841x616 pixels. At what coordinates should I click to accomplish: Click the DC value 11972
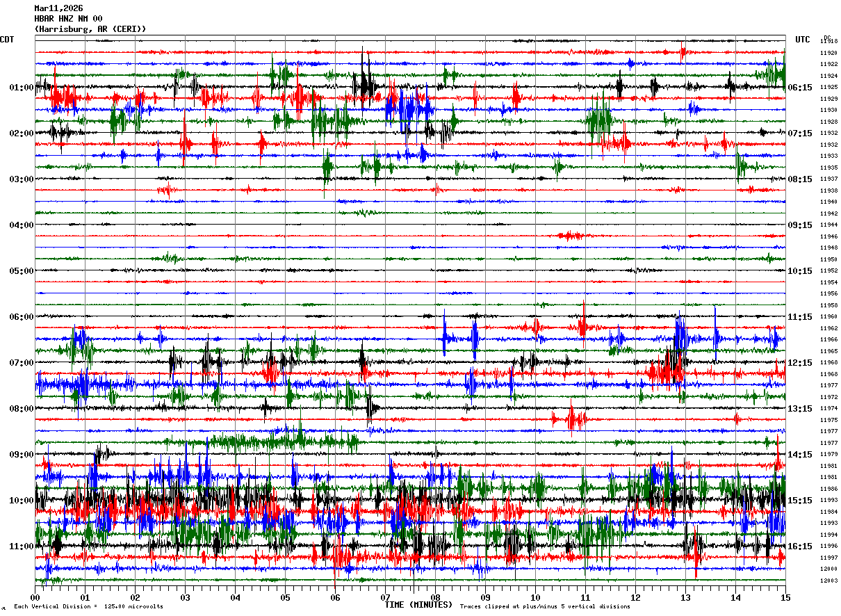click(x=828, y=397)
